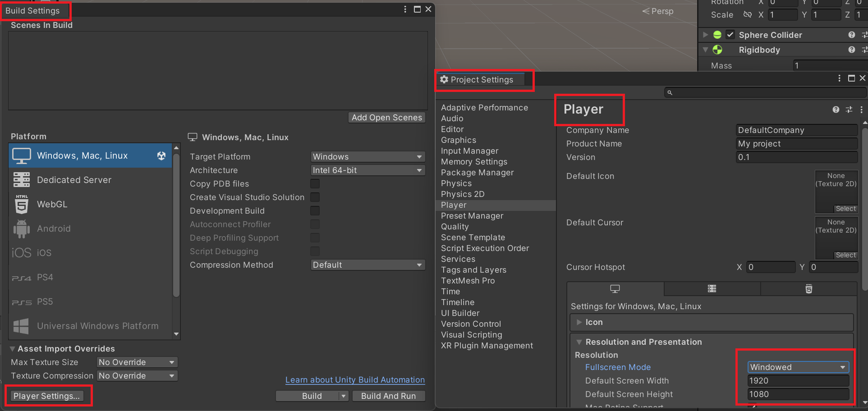Click the Add Open Scenes button
The height and width of the screenshot is (411, 868).
coord(386,118)
